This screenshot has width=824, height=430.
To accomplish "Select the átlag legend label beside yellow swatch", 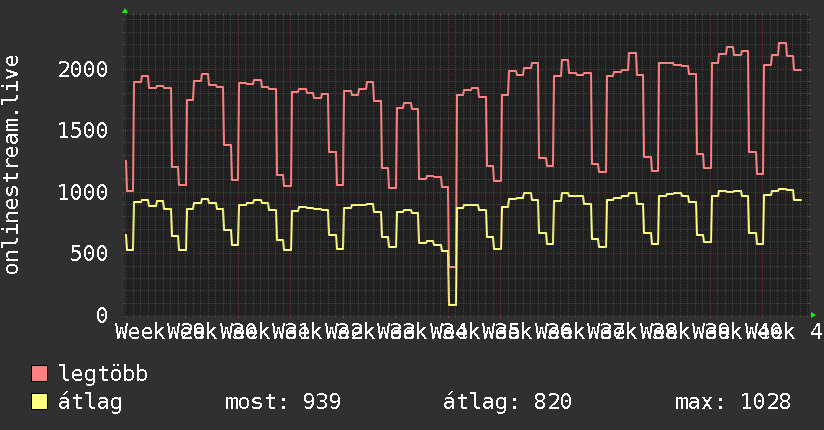I will click(90, 402).
